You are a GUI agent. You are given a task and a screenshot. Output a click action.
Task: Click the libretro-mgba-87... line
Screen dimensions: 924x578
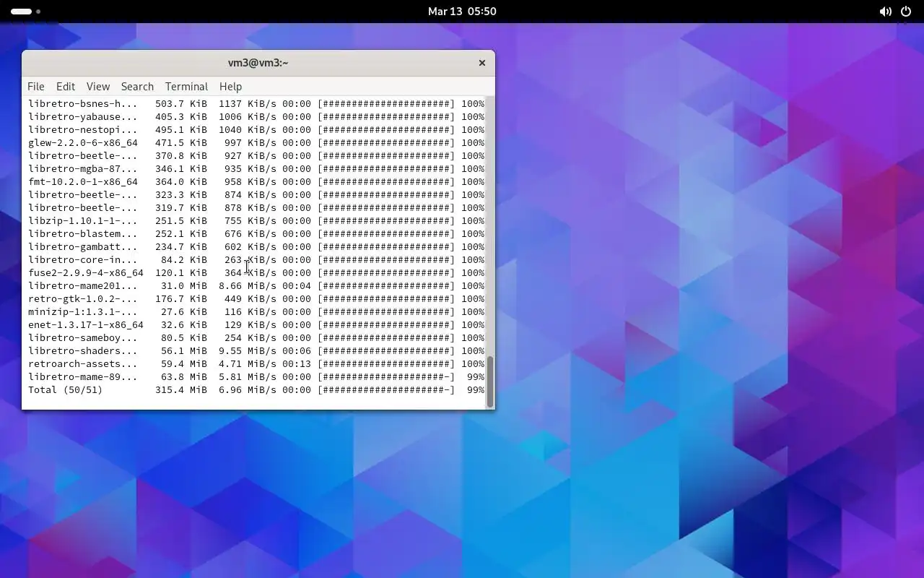(x=256, y=168)
